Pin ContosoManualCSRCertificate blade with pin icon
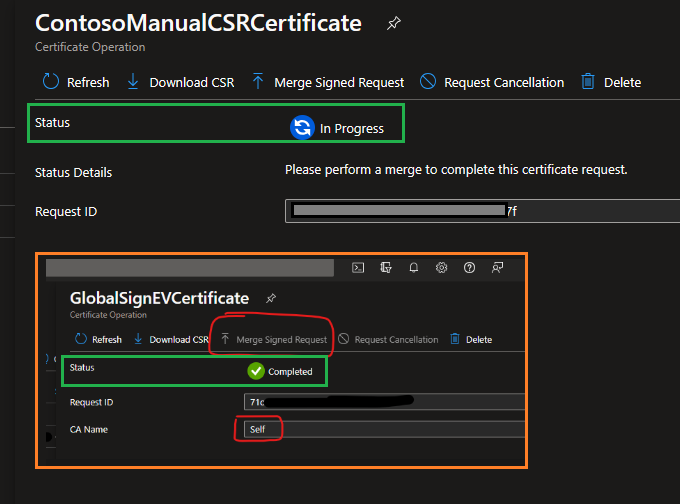 point(393,23)
